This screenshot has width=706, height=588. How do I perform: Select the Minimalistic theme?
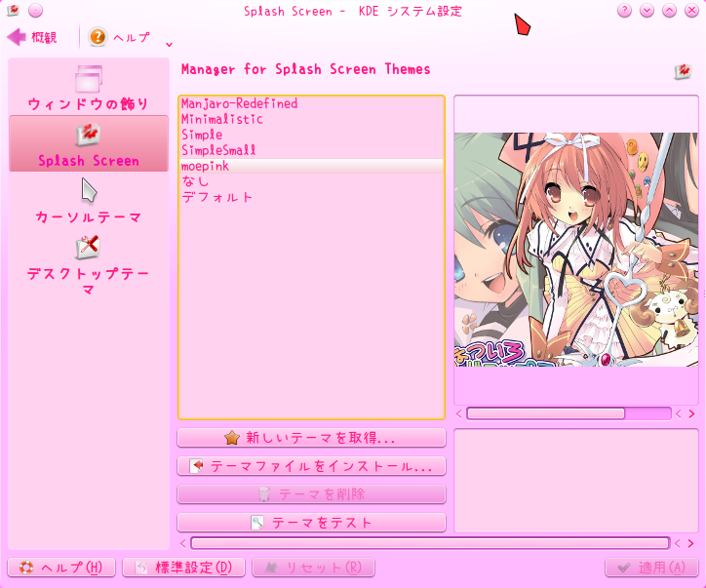pos(311,119)
